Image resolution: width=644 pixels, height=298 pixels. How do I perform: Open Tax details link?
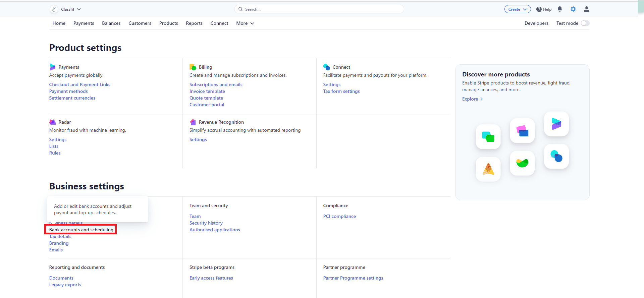click(x=60, y=236)
